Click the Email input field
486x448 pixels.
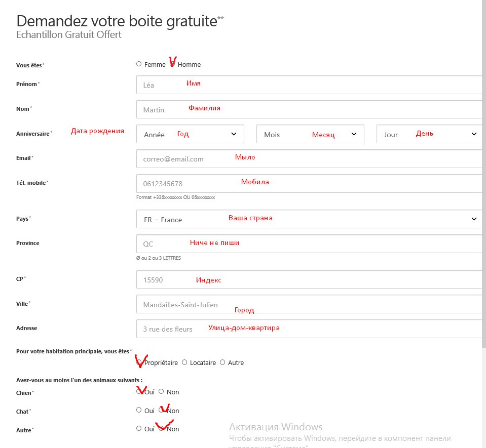point(309,158)
